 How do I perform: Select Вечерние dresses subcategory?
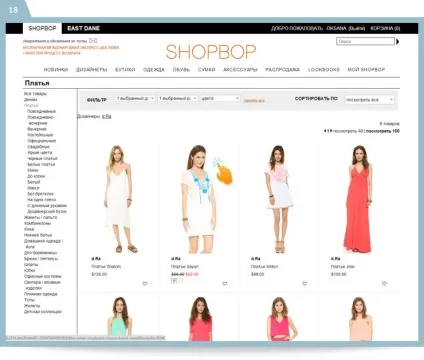point(37,129)
